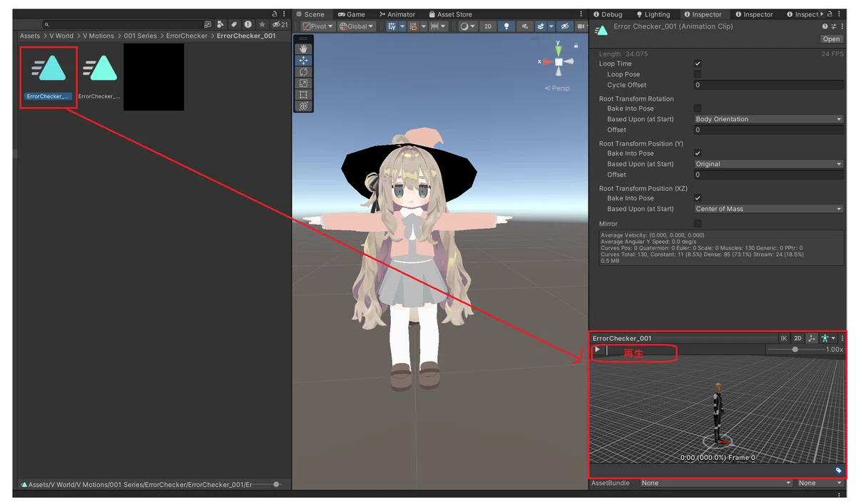This screenshot has width=856, height=504.
Task: Toggle IK button in preview
Action: 784,339
